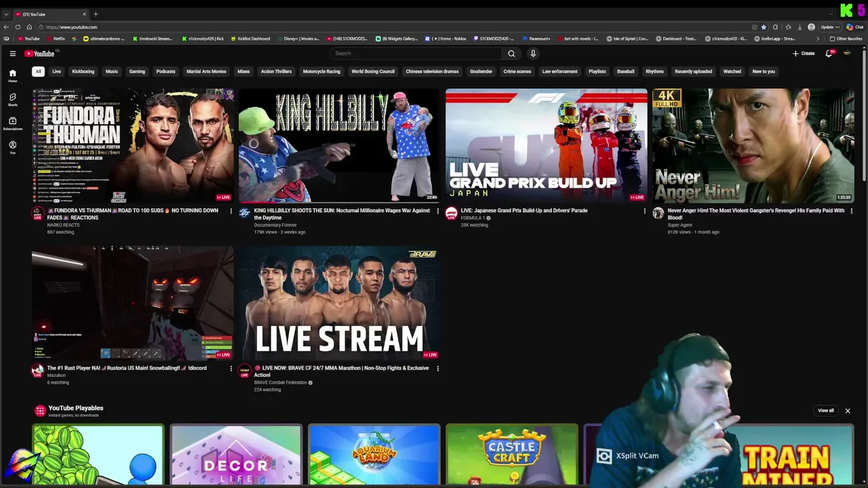Open Home in the left sidebar
The height and width of the screenshot is (488, 868).
pos(12,76)
